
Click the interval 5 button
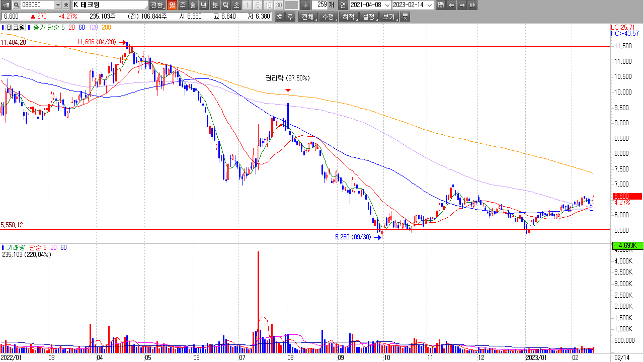[x=257, y=5]
